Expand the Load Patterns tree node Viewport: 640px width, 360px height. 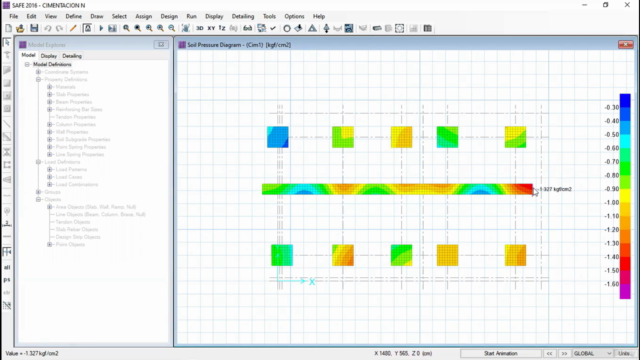(x=49, y=169)
